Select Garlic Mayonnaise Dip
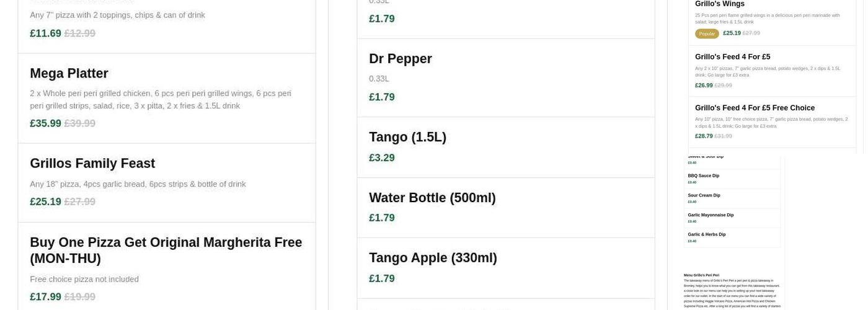The width and height of the screenshot is (868, 310). 711,215
